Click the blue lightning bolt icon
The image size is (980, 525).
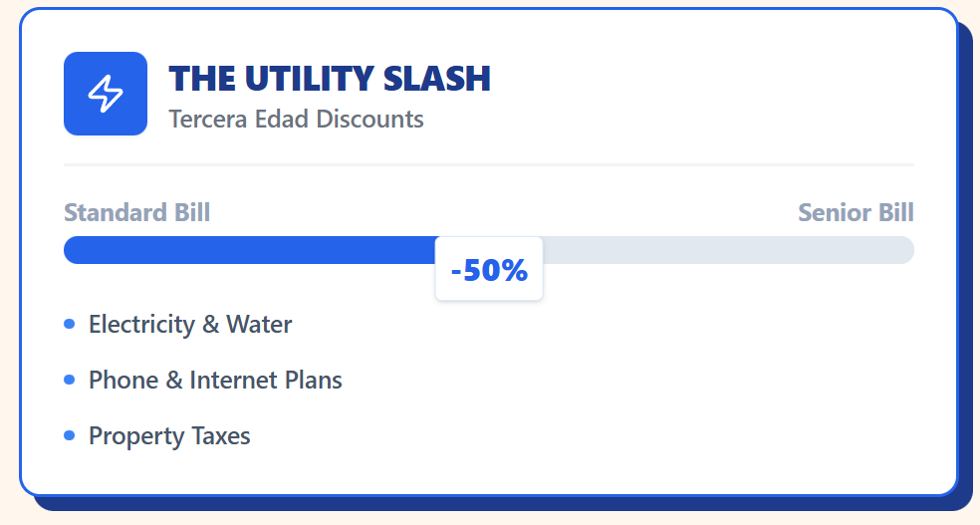coord(106,94)
